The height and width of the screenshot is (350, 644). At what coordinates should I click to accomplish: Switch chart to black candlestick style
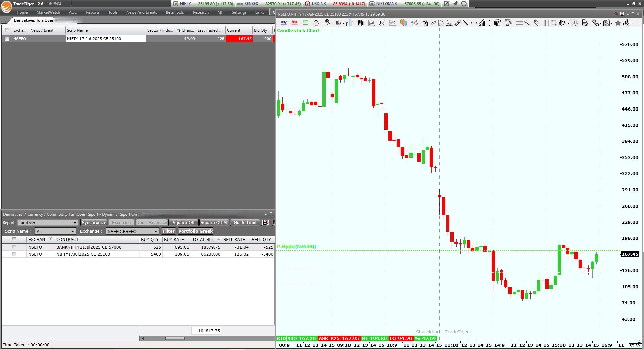[x=361, y=23]
